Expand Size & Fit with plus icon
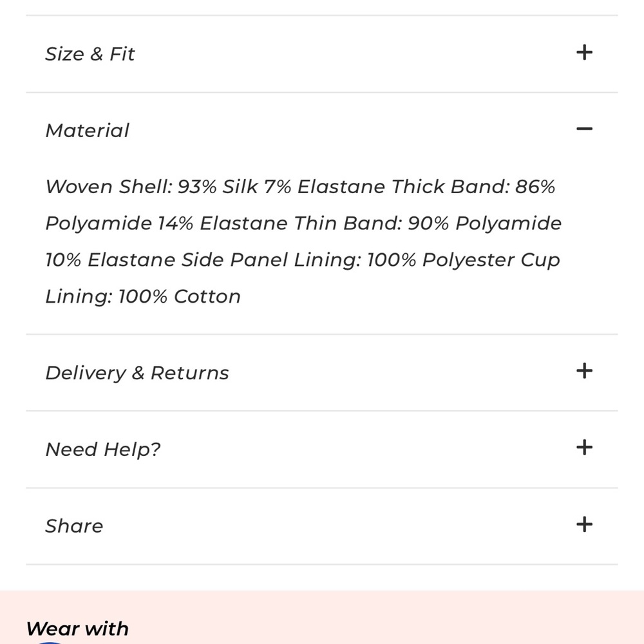The image size is (644, 644). [584, 52]
